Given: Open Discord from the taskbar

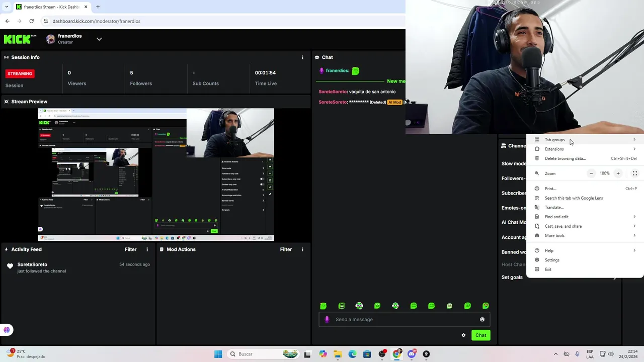Looking at the screenshot, I should pyautogui.click(x=412, y=354).
